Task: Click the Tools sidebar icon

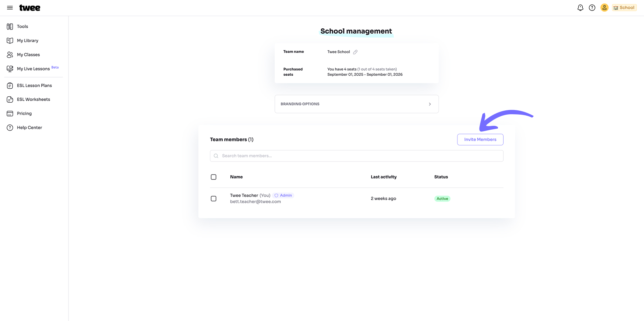Action: tap(10, 27)
